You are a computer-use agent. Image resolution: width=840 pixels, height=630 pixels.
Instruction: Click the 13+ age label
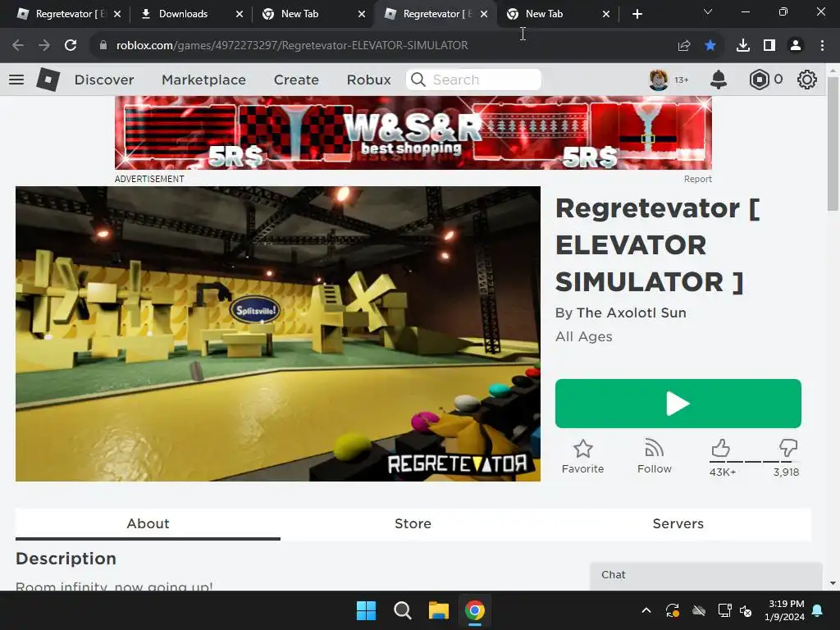point(682,80)
